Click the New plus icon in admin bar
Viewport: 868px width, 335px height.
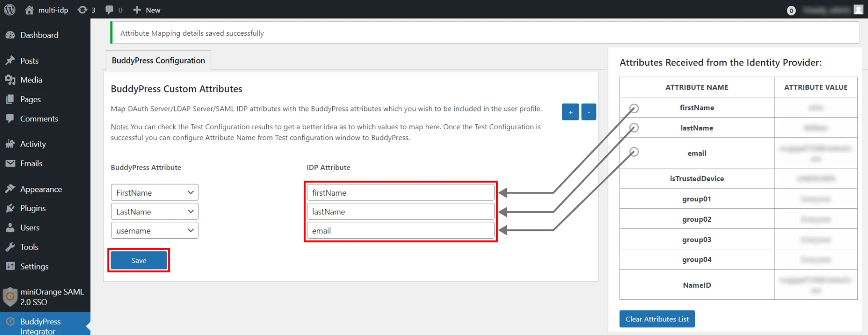pos(137,10)
